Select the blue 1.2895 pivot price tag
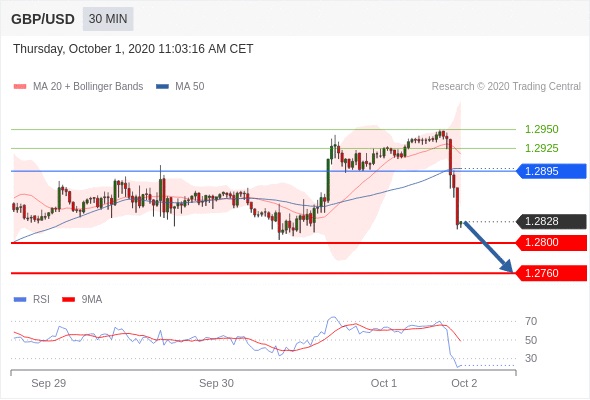 [551, 171]
